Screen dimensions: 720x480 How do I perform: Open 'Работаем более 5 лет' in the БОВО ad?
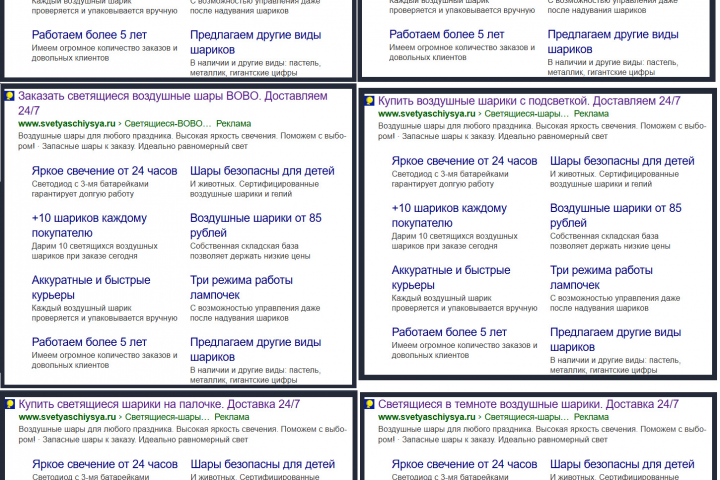coord(89,342)
